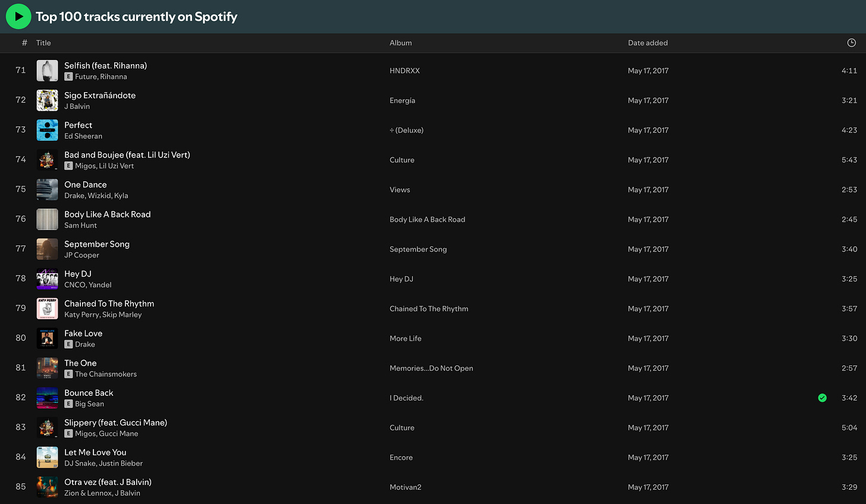Image resolution: width=866 pixels, height=504 pixels.
Task: Sort by the Title column header
Action: coord(43,43)
